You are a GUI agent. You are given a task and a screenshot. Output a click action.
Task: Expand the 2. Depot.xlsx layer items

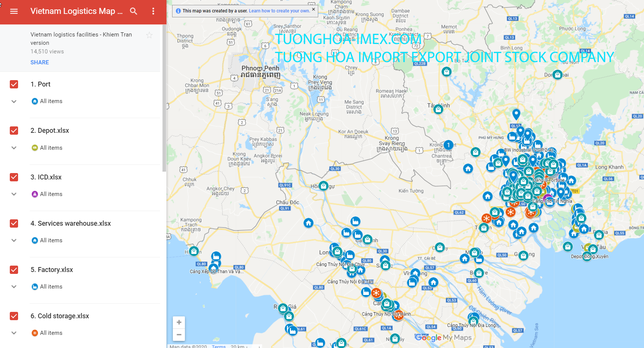14,148
